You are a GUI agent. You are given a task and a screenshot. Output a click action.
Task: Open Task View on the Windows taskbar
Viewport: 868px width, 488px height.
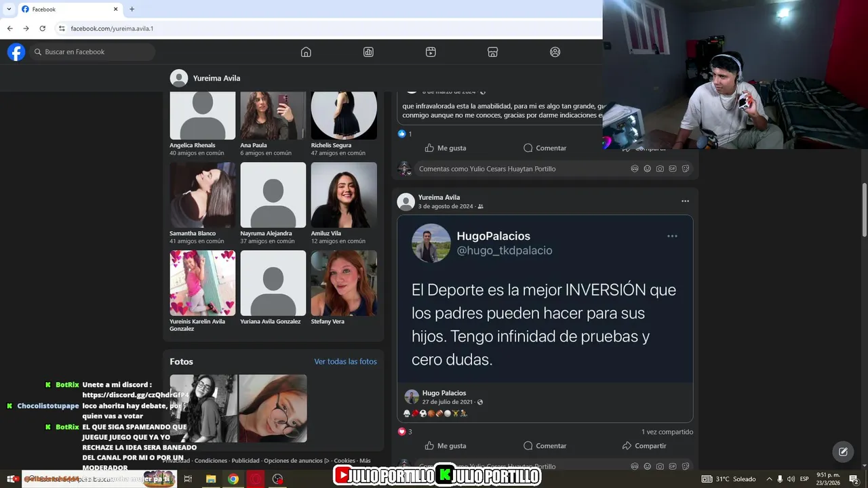click(x=188, y=479)
